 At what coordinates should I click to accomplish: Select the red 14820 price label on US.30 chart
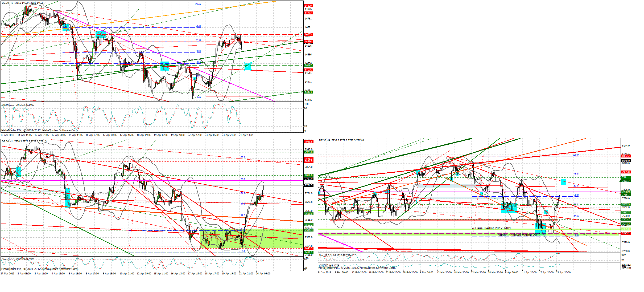pos(308,6)
